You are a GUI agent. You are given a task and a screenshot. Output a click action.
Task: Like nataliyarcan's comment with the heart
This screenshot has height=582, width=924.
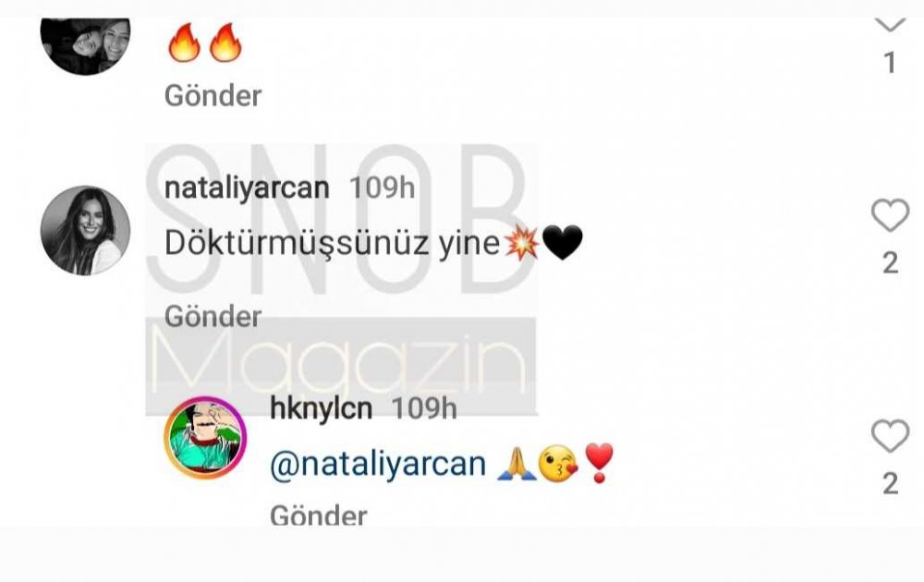tap(890, 216)
